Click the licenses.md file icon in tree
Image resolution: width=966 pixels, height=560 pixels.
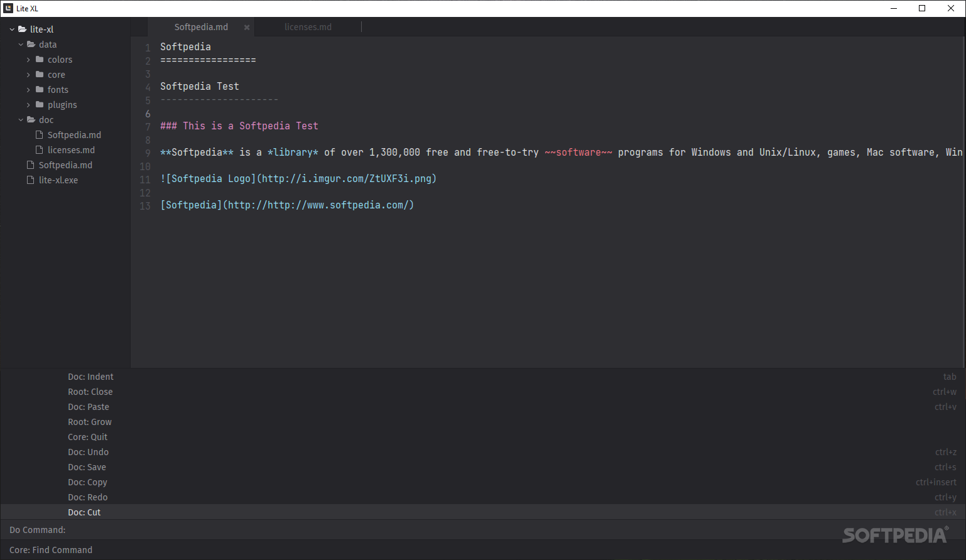point(40,150)
